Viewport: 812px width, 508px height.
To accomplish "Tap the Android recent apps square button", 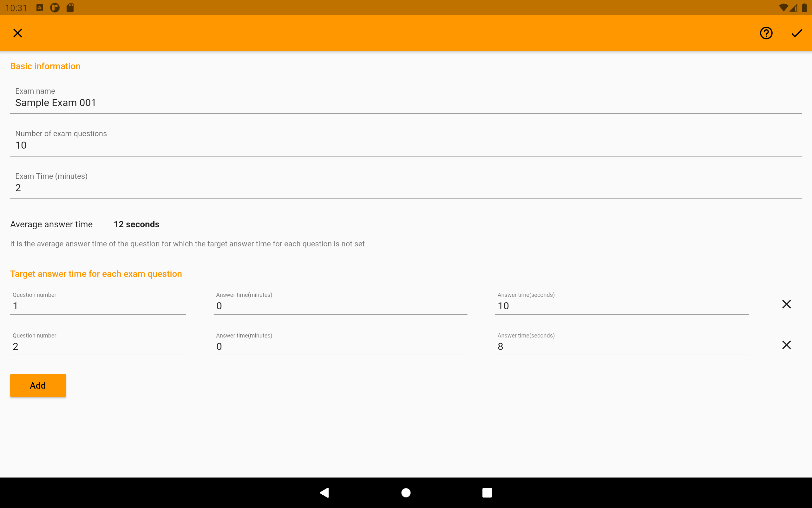I will click(x=487, y=492).
